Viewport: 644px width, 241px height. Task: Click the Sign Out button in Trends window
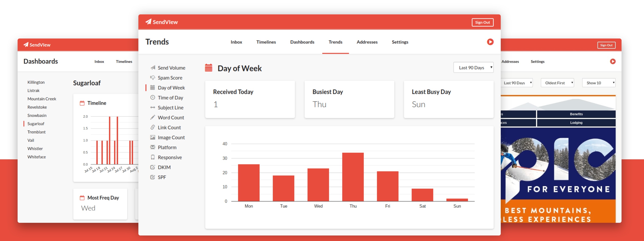click(482, 22)
